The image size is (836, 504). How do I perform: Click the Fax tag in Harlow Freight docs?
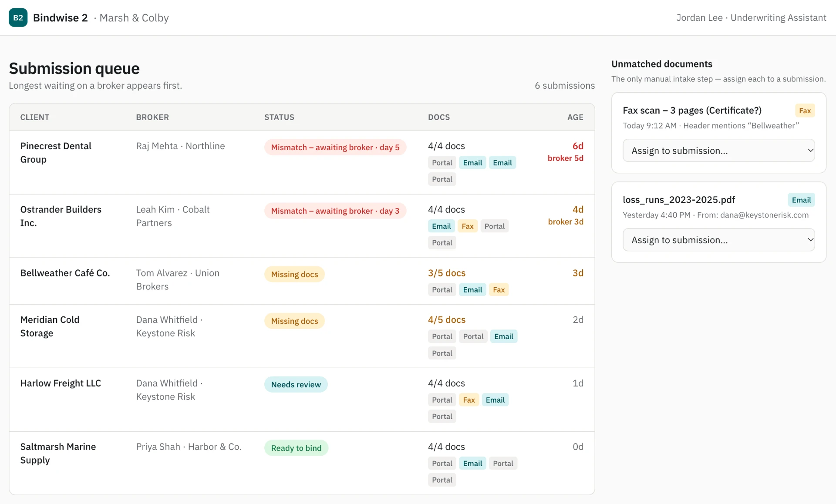pyautogui.click(x=469, y=400)
